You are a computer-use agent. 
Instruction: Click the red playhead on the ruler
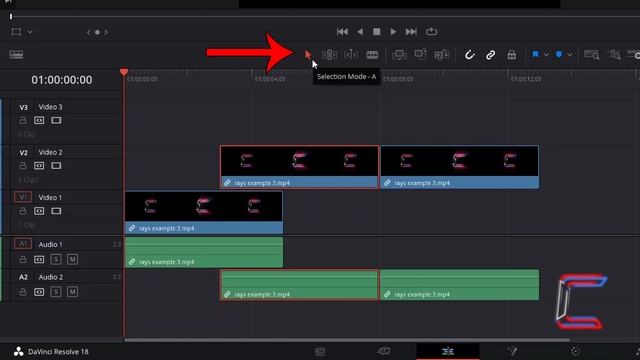click(124, 72)
